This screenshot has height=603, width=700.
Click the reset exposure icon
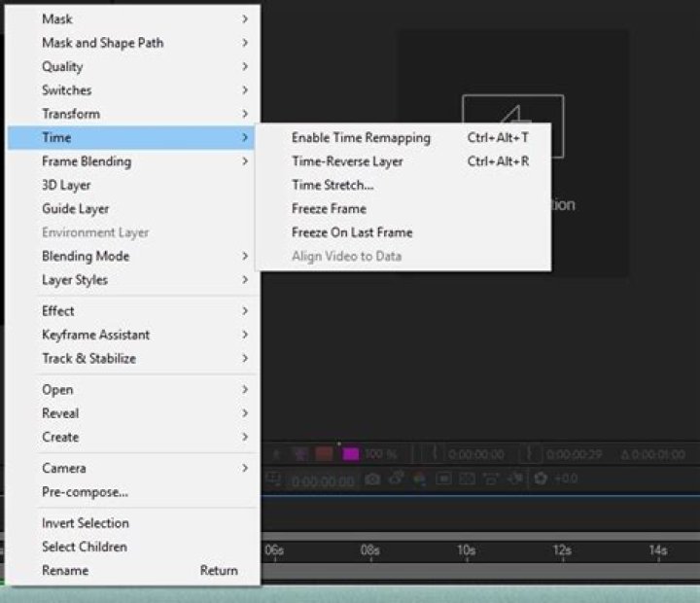[x=541, y=479]
